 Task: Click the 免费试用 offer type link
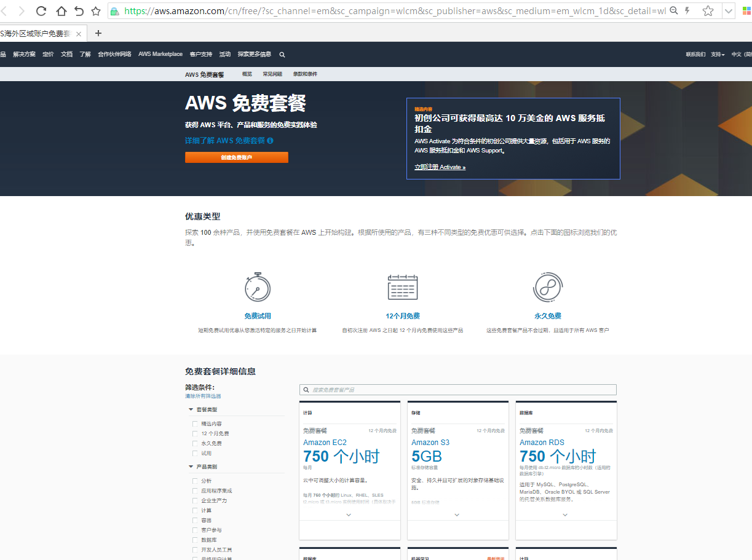tap(258, 316)
